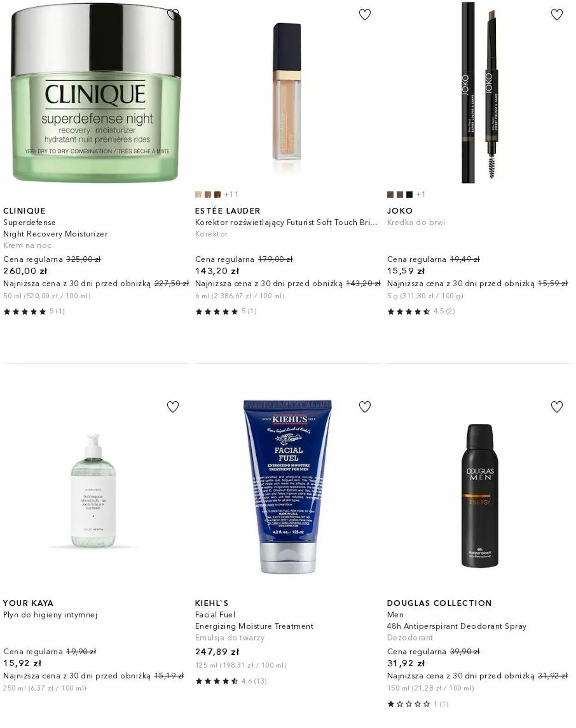This screenshot has width=576, height=728.
Task: Open the CLINIQUE brand name link
Action: tap(24, 211)
